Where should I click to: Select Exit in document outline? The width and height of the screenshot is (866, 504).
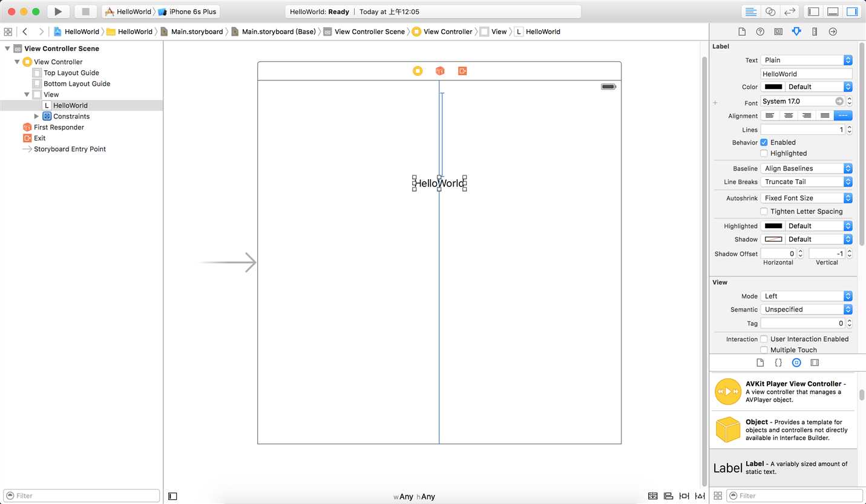40,138
